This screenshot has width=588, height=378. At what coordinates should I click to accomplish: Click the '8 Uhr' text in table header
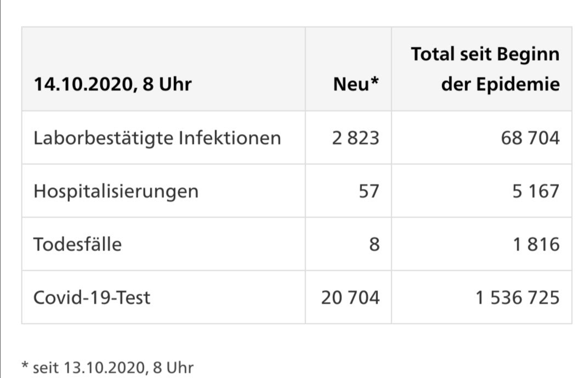point(167,84)
